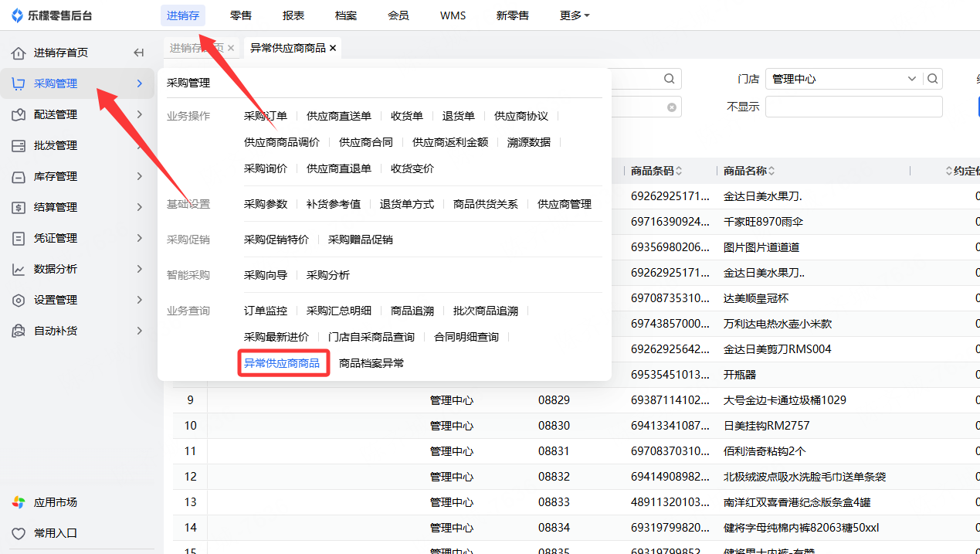Open 供应商商品调价 link
Screen dimensions: 980x554
282,142
